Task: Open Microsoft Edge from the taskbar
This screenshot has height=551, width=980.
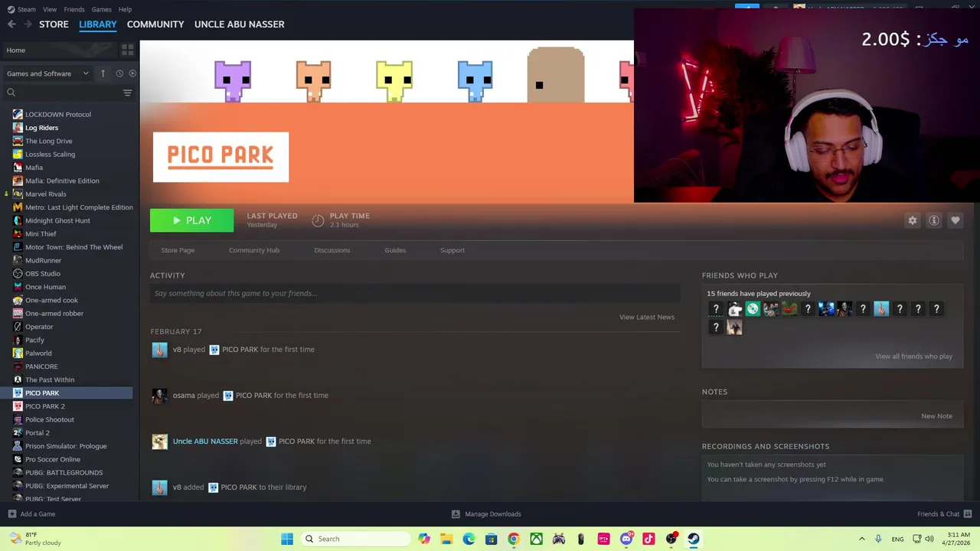Action: (x=469, y=539)
